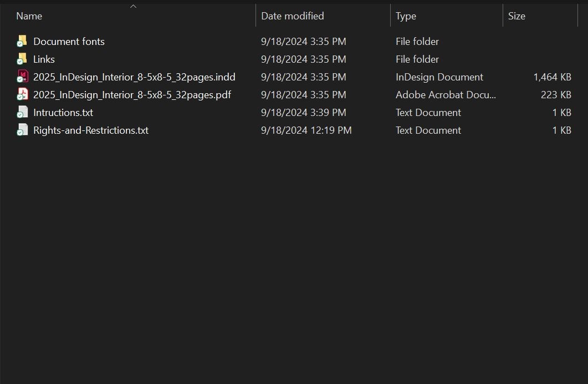This screenshot has width=588, height=384.
Task: Click the Links folder name
Action: [44, 59]
